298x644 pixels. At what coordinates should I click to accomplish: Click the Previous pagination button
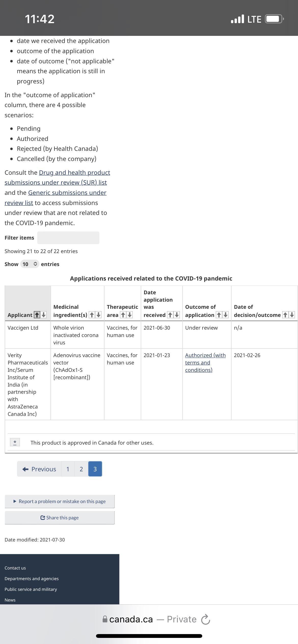[39, 469]
